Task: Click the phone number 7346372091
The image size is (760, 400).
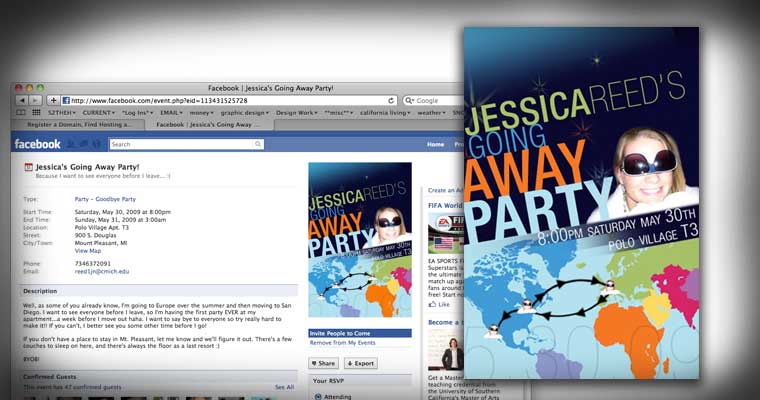Action: [x=93, y=263]
